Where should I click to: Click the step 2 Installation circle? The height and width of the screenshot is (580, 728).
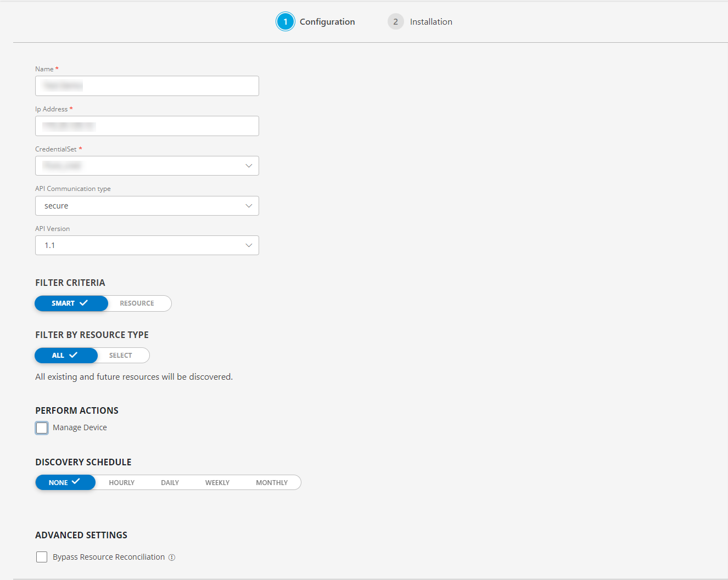tap(395, 22)
